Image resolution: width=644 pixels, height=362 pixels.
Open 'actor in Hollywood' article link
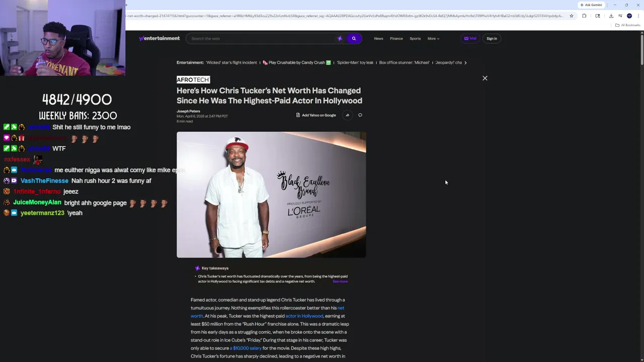click(304, 316)
